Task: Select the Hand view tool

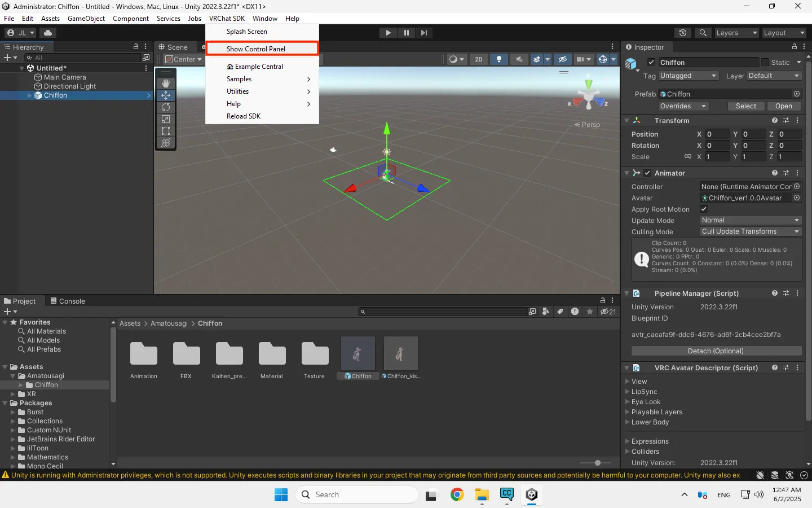Action: click(x=166, y=84)
